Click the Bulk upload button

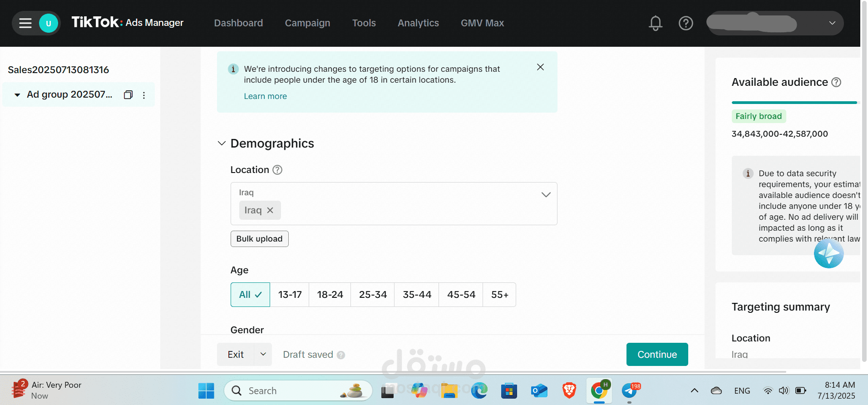259,239
